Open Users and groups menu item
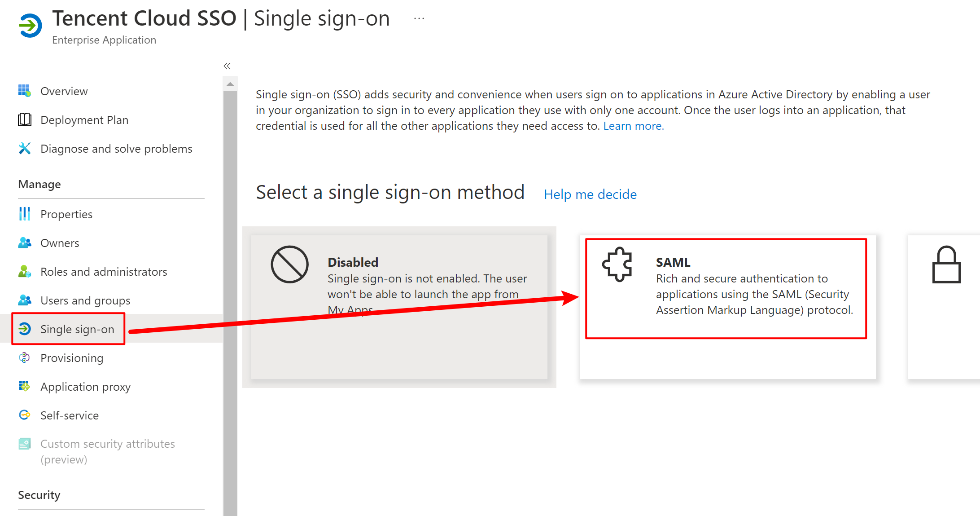 (x=85, y=300)
